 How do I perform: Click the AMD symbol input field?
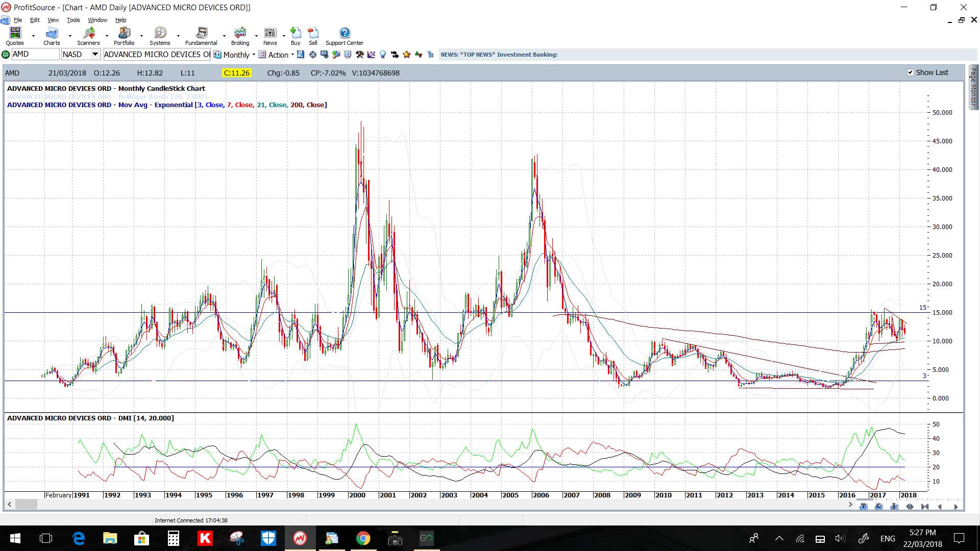coord(35,54)
